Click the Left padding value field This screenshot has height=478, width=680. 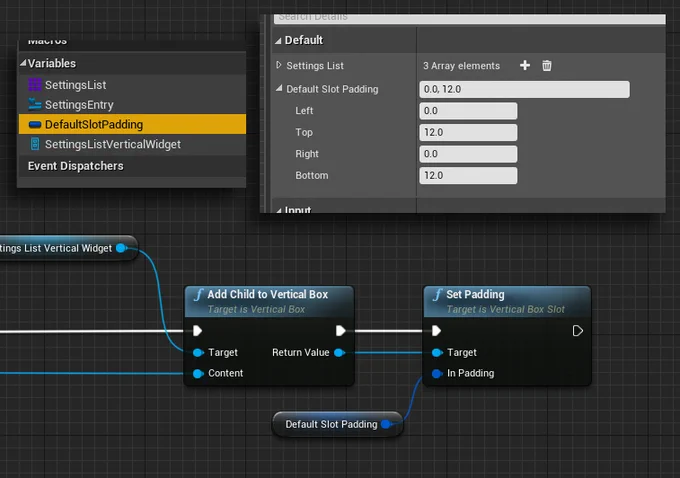coord(468,111)
